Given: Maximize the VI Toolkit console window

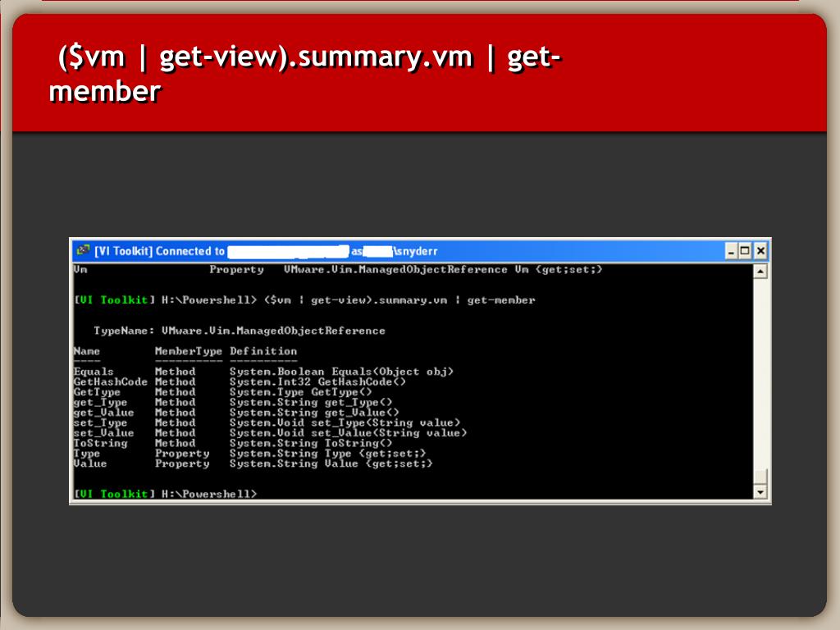Looking at the screenshot, I should [745, 251].
